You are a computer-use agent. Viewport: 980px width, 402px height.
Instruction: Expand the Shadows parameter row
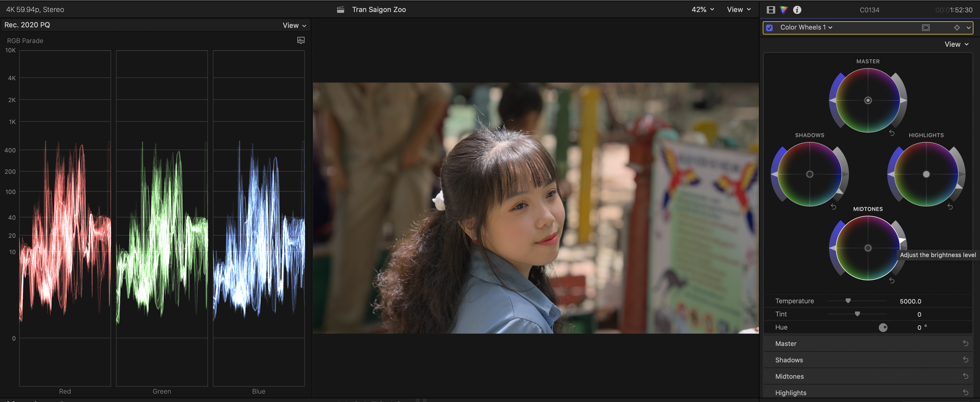coord(789,360)
